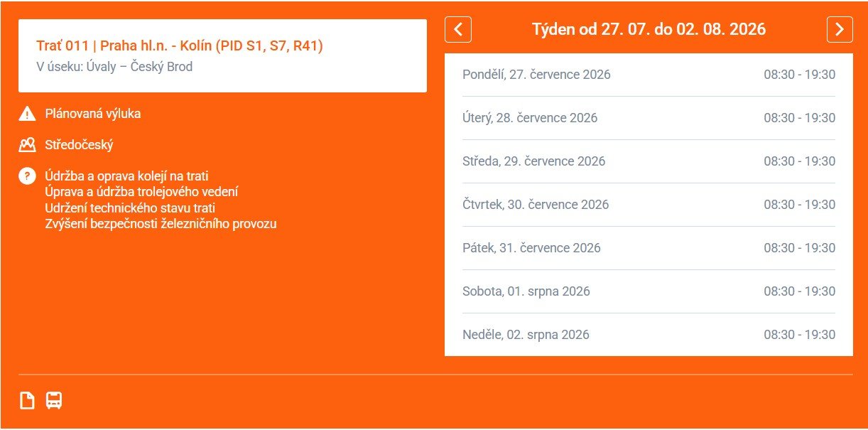Click the question mark reason icon
868x430 pixels.
[x=27, y=176]
